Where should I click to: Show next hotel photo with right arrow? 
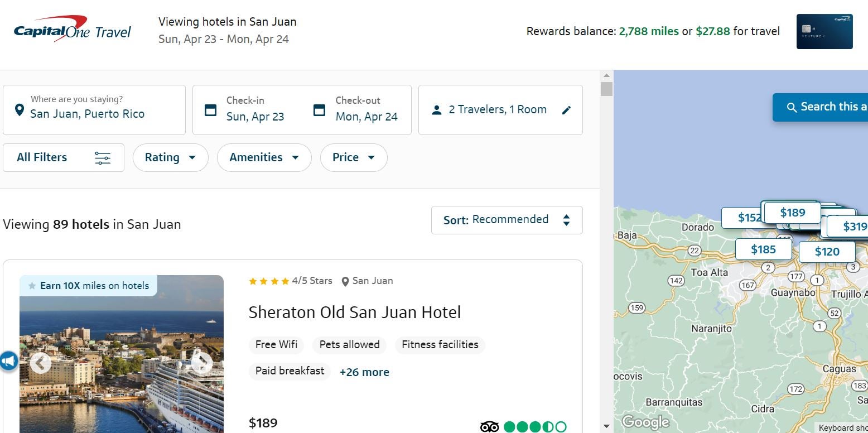coord(201,363)
